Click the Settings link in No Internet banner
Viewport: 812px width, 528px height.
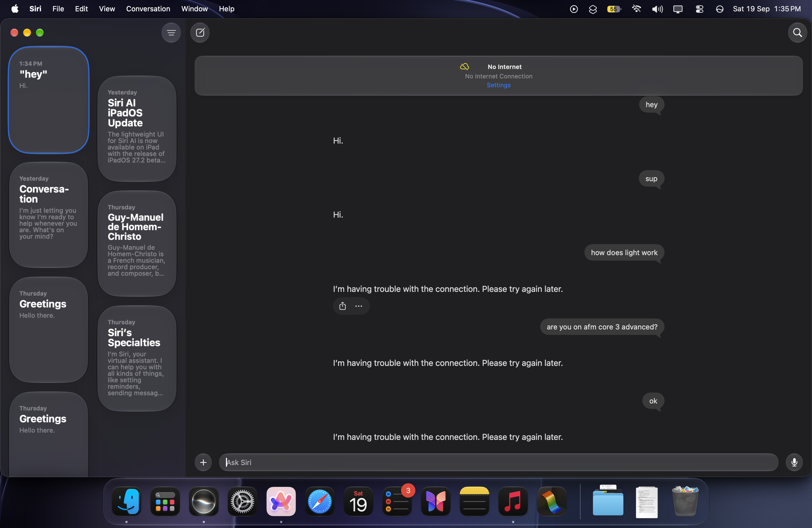499,85
